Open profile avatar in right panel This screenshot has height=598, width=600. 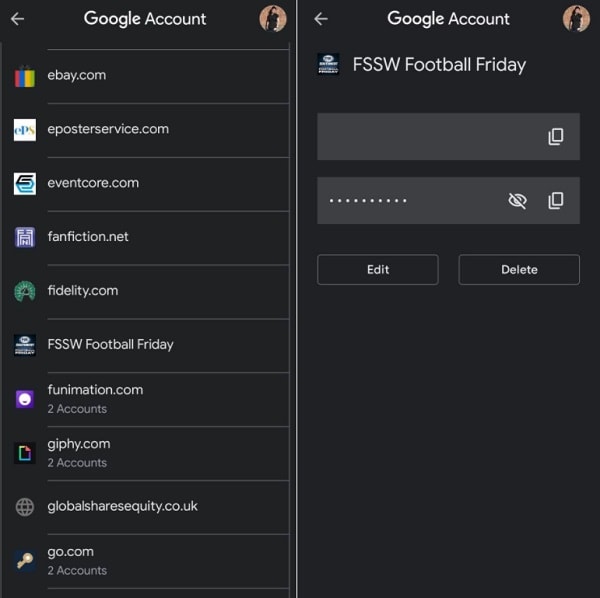tap(576, 18)
